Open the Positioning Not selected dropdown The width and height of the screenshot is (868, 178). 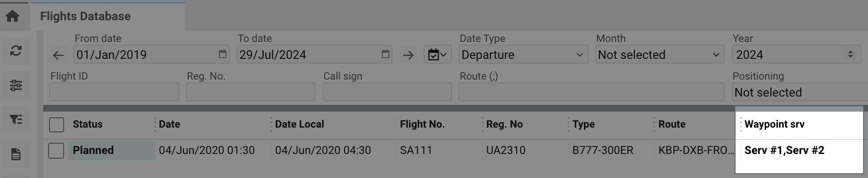tap(800, 92)
